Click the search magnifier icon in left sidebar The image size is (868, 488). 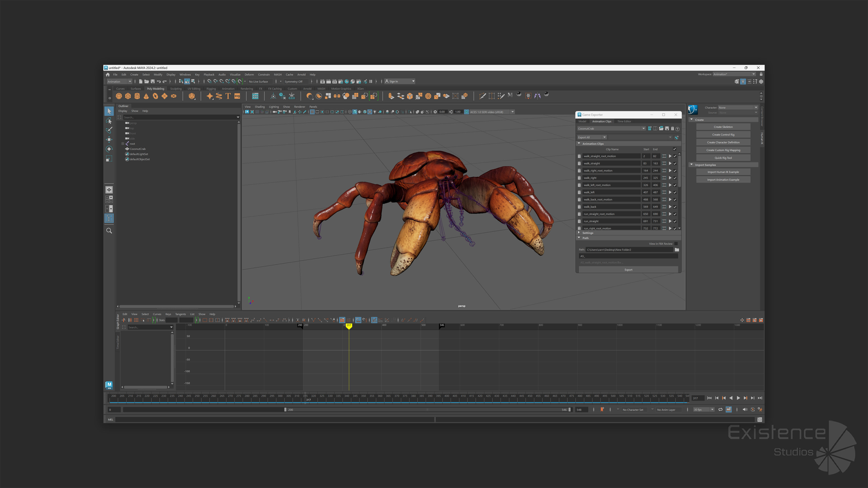[x=109, y=231]
